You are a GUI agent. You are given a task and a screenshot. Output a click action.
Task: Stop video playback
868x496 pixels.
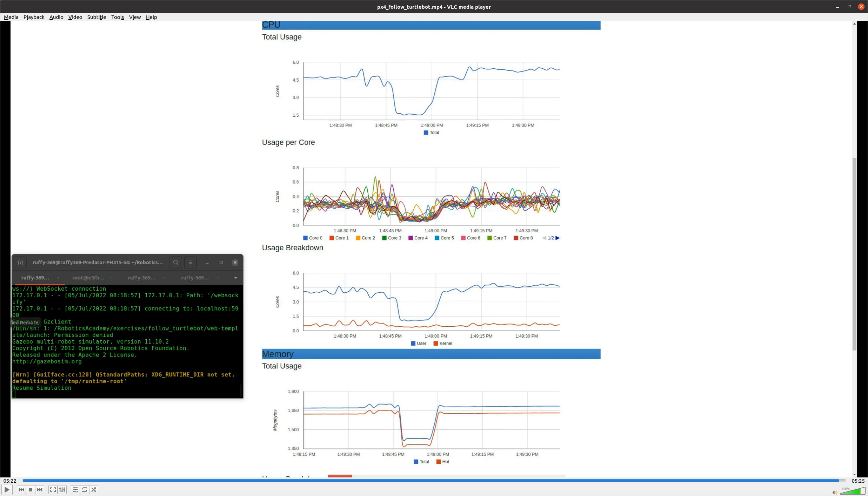(31, 490)
